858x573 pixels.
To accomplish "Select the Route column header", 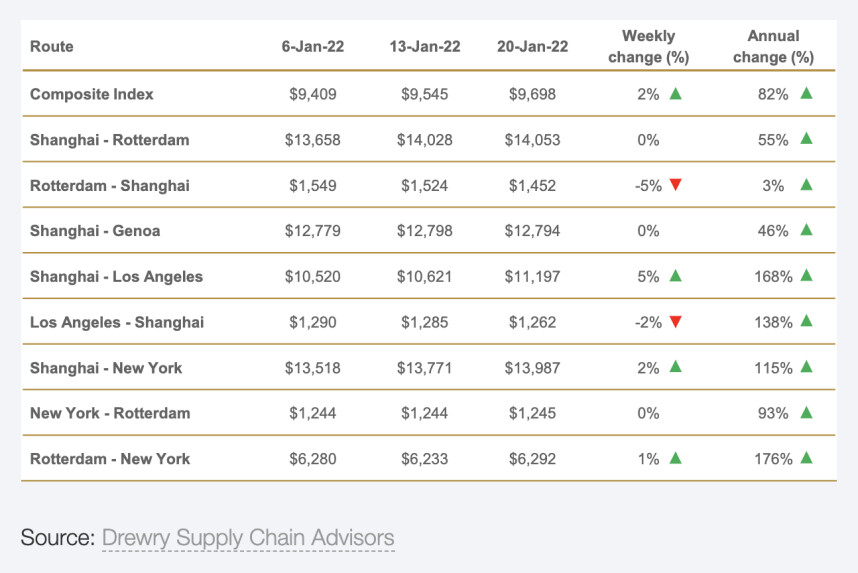I will (52, 46).
